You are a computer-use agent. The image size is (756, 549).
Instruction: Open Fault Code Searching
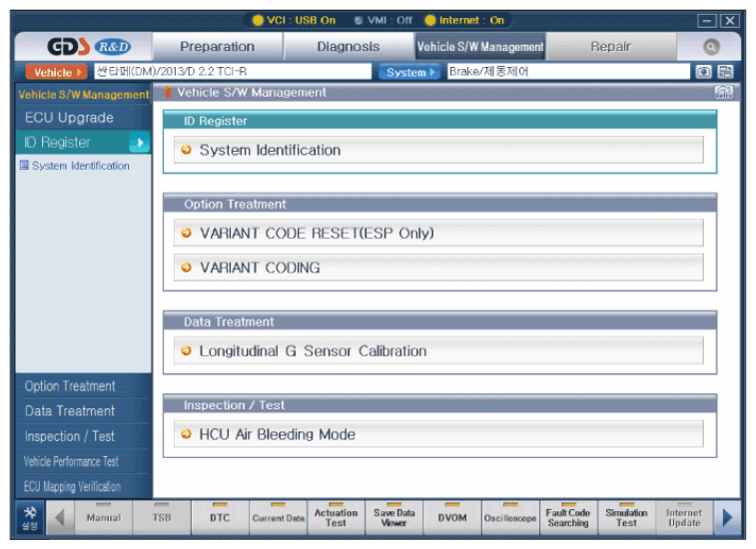pos(568,516)
